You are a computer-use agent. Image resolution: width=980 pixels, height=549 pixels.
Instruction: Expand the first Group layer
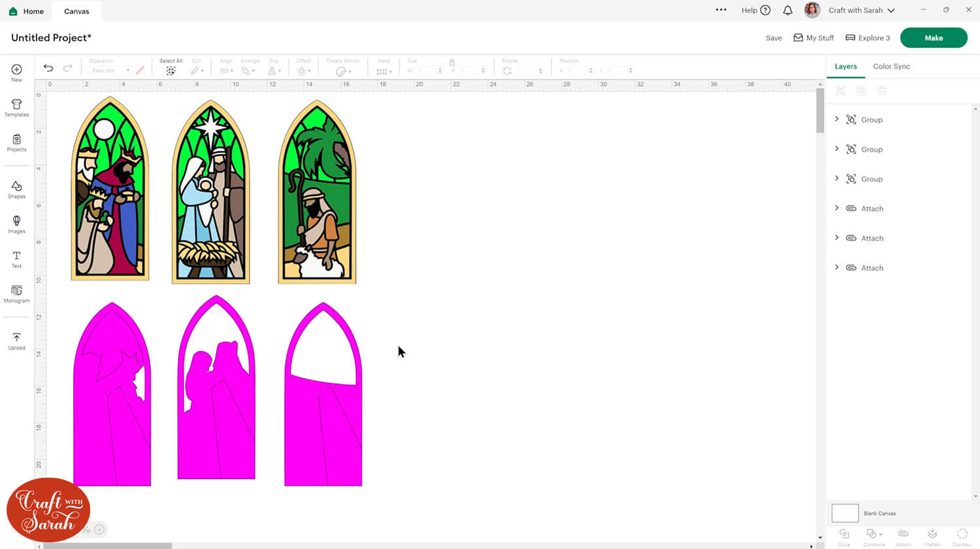coord(837,119)
